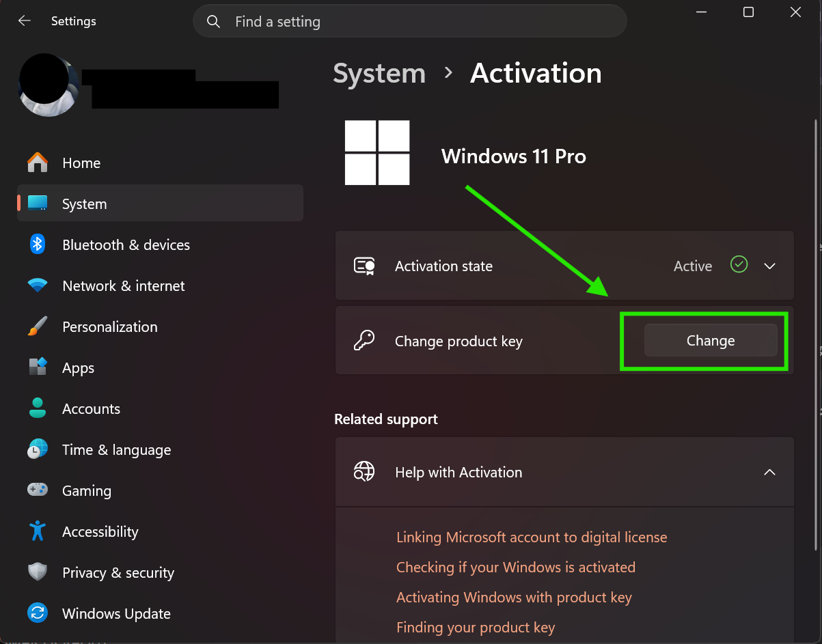Click the System monitor icon
This screenshot has height=644, width=822.
coord(38,204)
